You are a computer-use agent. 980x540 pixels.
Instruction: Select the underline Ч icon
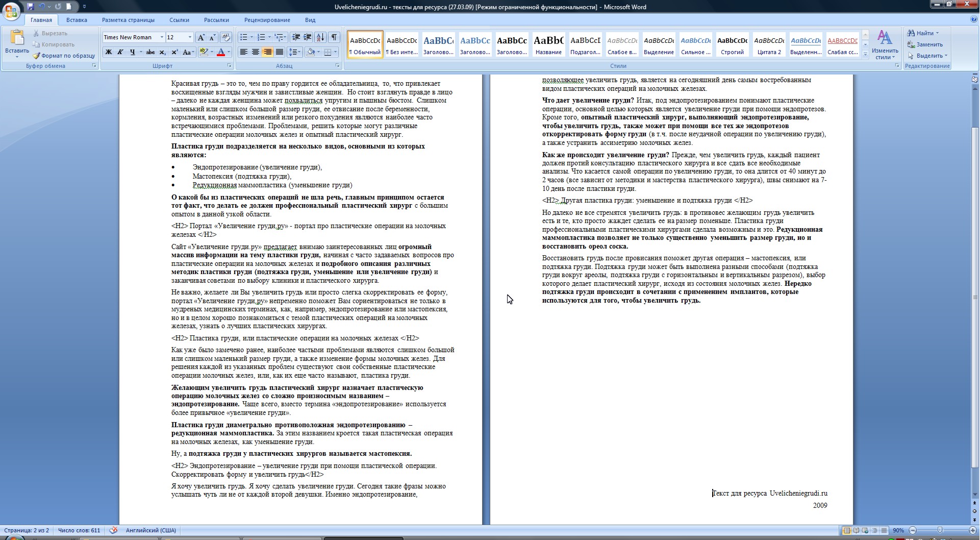(x=132, y=52)
